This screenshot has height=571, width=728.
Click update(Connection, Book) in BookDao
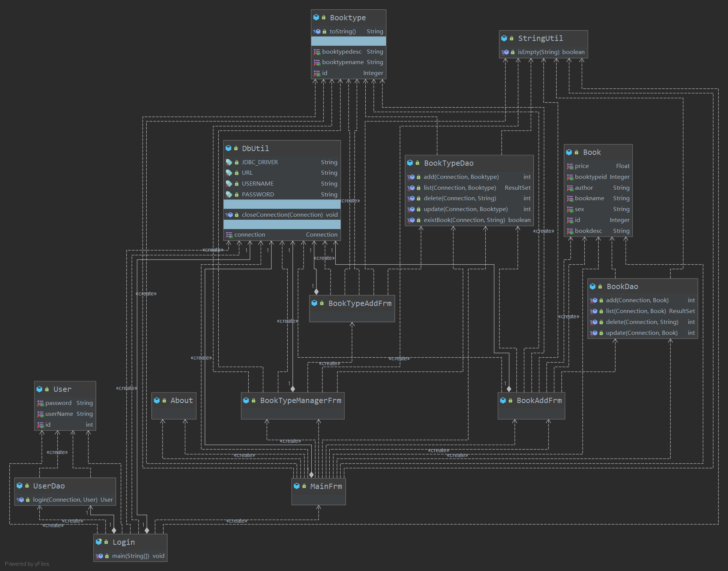tap(642, 333)
